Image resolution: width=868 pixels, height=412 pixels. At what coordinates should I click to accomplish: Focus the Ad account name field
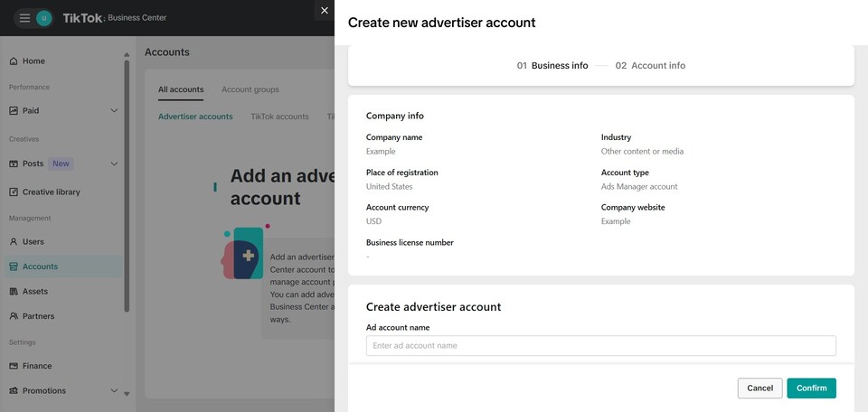pos(600,346)
